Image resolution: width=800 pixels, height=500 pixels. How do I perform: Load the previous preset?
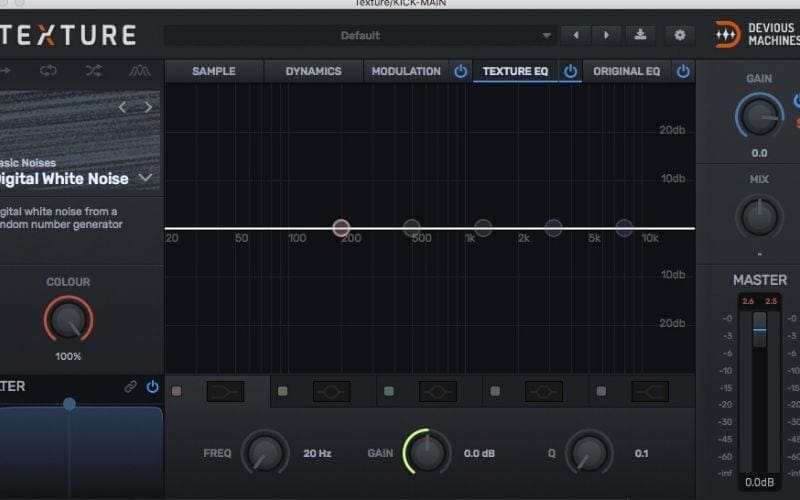[576, 35]
